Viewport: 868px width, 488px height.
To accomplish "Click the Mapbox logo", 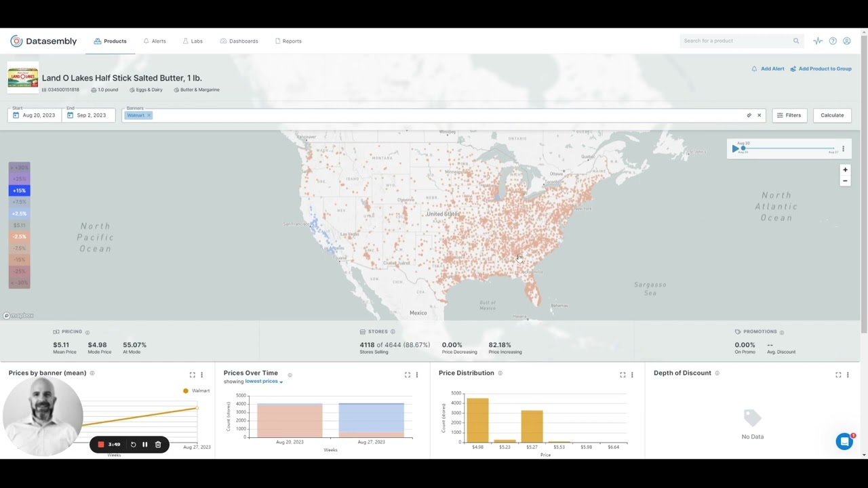I will pos(18,315).
